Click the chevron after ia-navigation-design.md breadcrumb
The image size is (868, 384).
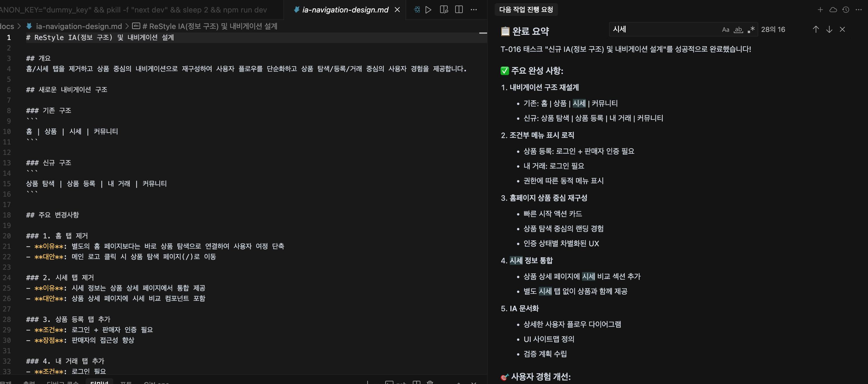click(x=127, y=26)
